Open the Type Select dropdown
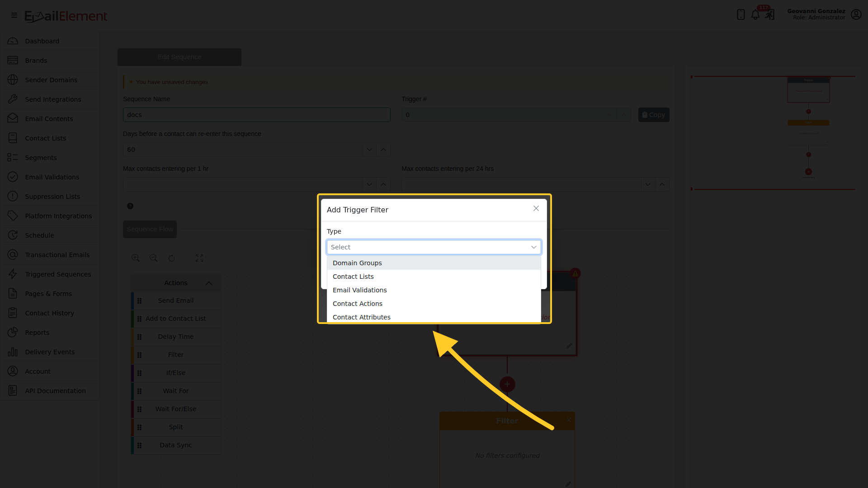 (x=434, y=247)
